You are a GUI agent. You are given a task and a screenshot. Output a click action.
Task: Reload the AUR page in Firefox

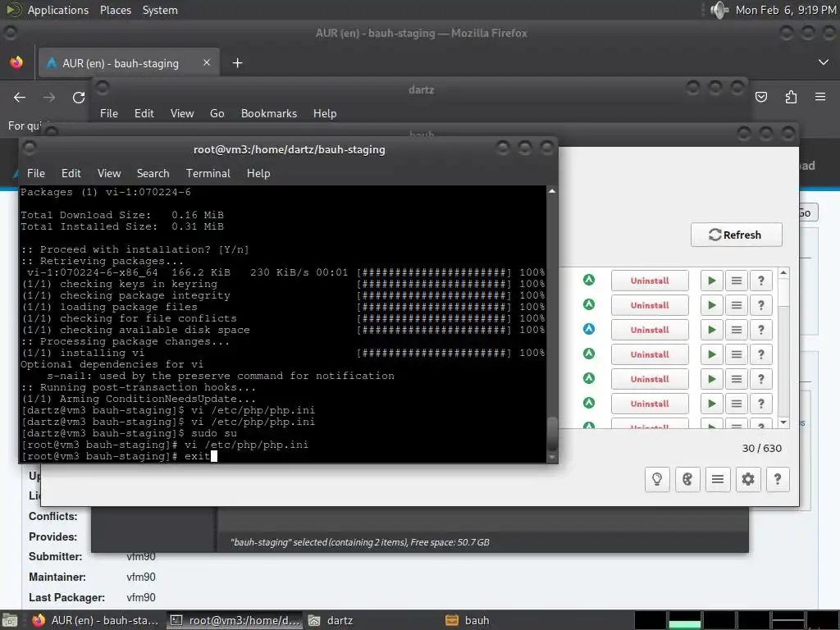(x=79, y=98)
